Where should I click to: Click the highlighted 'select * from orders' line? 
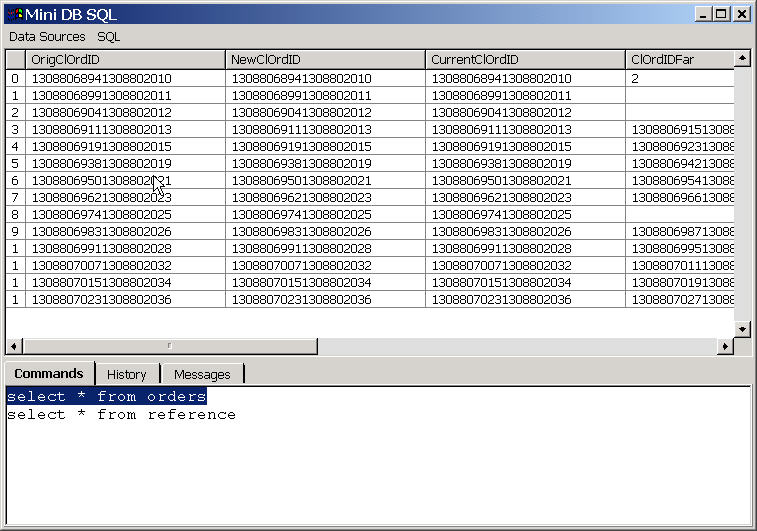[106, 397]
